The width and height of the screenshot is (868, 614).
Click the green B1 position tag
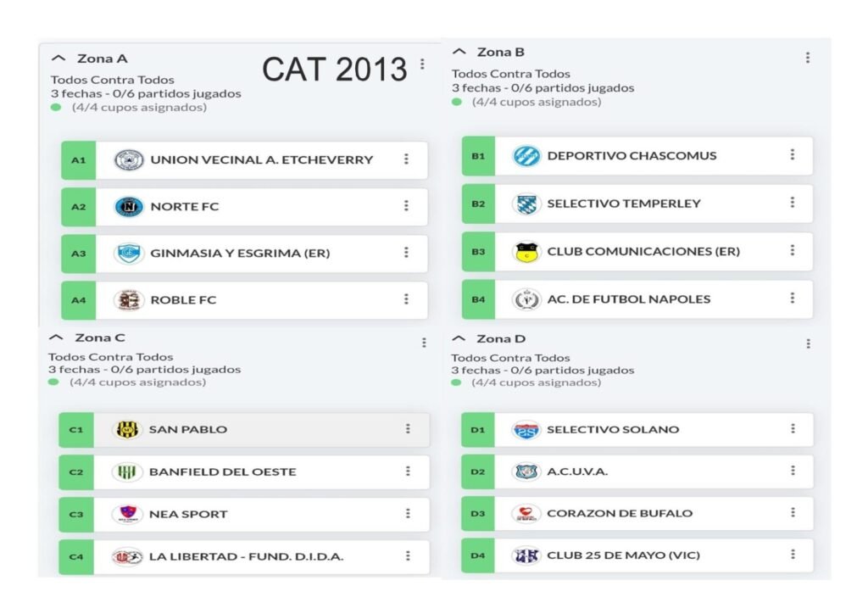[478, 156]
